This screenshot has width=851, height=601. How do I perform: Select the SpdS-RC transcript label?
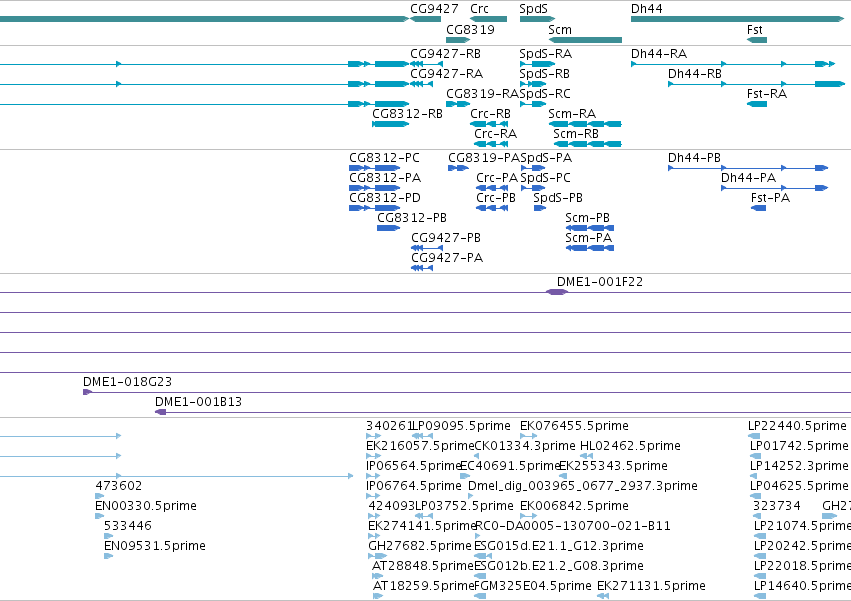(x=545, y=94)
